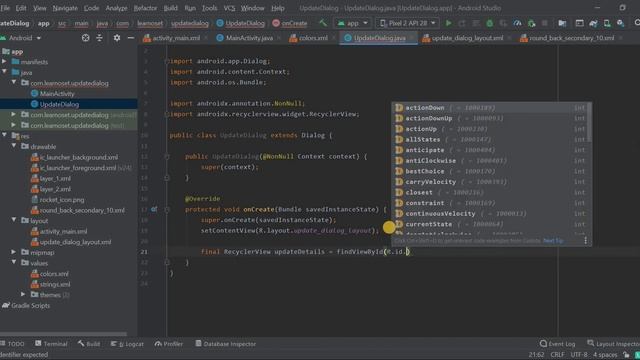Click the Stop app button icon
Image resolution: width=640 pixels, height=360 pixels.
coord(545,23)
